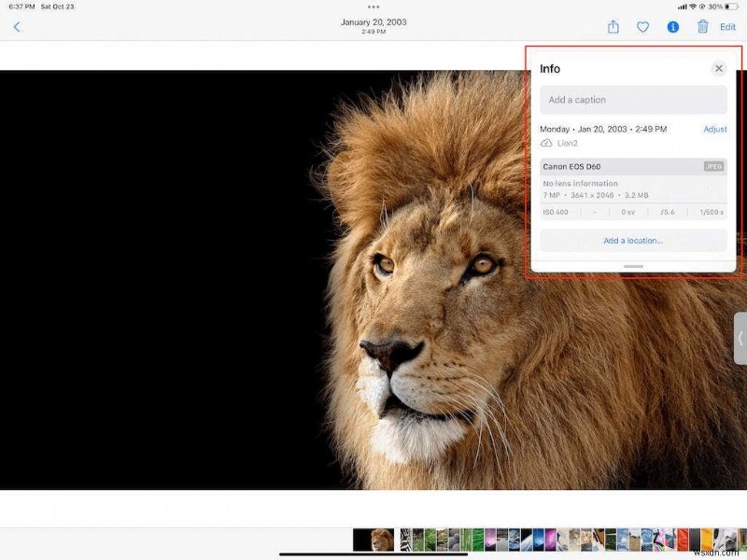Open more options from the three-dot menu
The image size is (747, 560).
[375, 9]
